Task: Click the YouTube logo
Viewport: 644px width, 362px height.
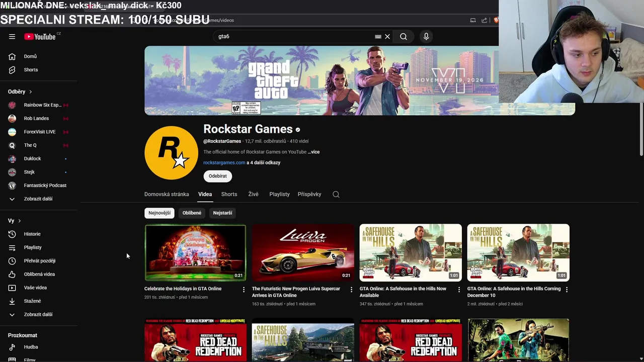Action: click(x=40, y=37)
